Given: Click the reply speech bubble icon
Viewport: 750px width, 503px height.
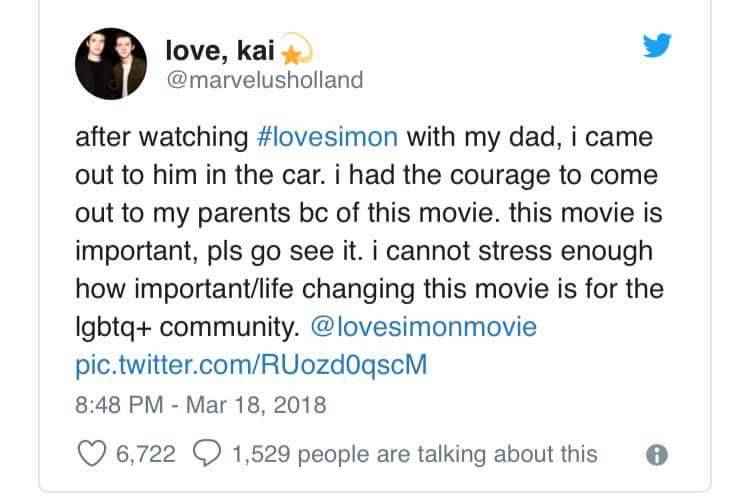Looking at the screenshot, I should pyautogui.click(x=207, y=454).
